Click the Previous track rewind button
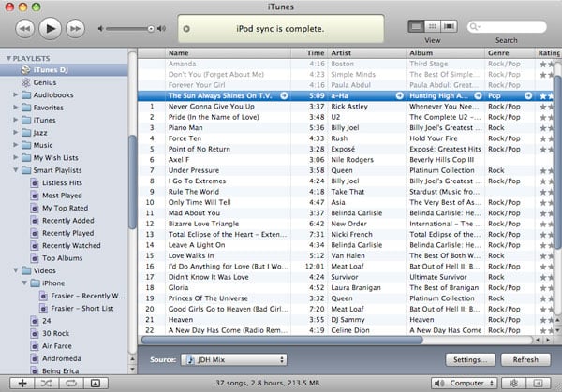Viewport: 562px width, 392px height. 24,29
